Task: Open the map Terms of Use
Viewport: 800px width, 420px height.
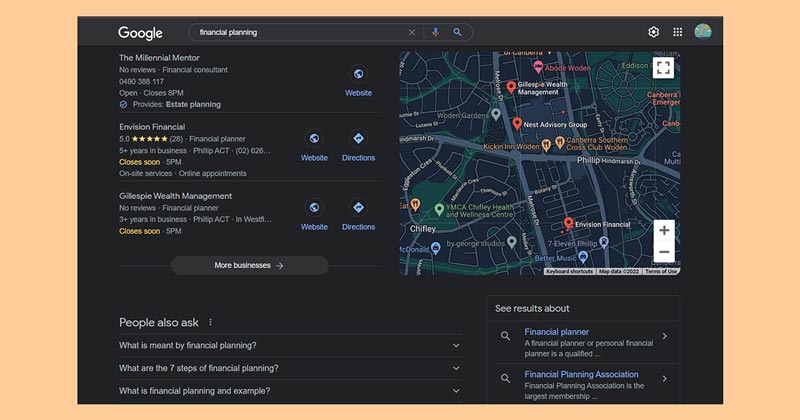Action: click(x=661, y=271)
